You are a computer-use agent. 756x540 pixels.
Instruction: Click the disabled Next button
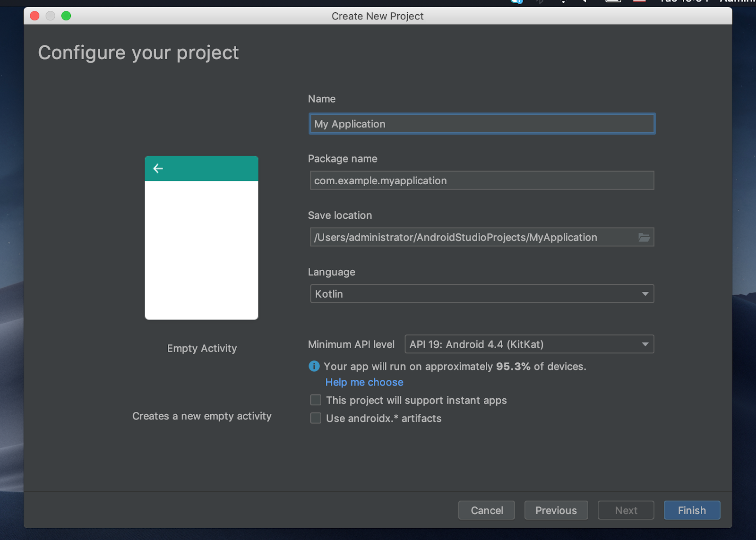tap(626, 510)
